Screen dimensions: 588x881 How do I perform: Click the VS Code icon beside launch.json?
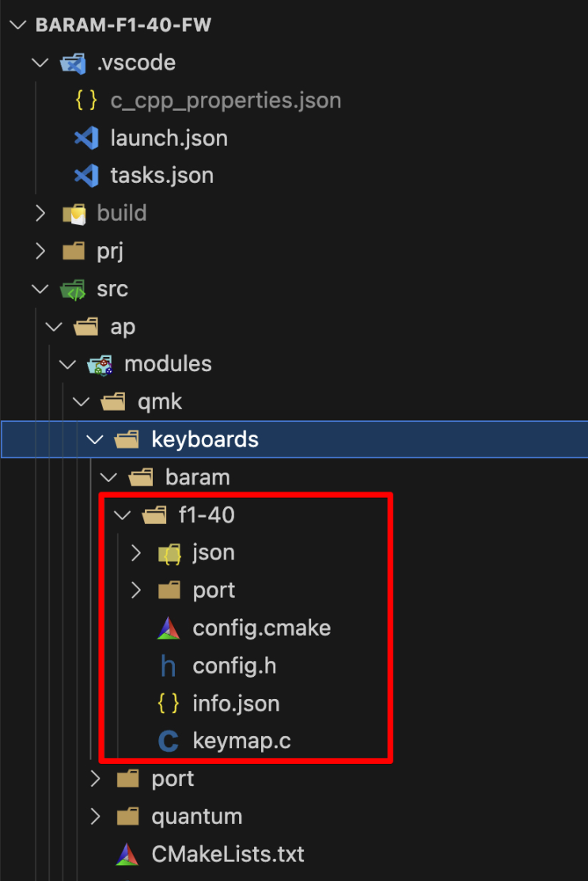pos(85,139)
